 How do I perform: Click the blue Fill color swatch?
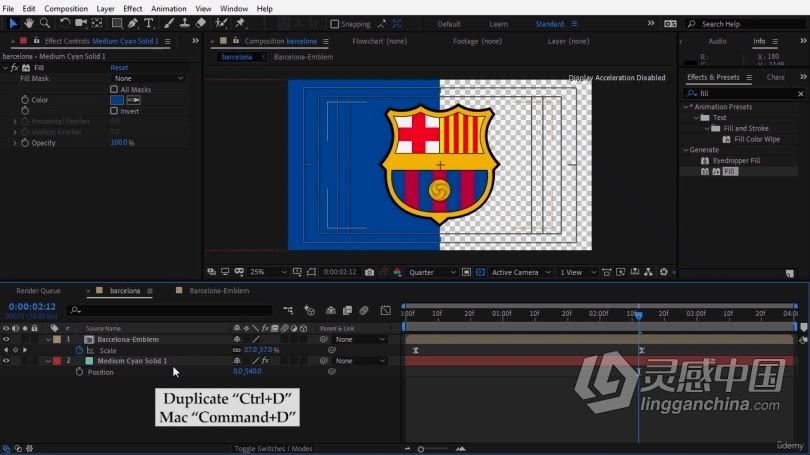pos(117,100)
